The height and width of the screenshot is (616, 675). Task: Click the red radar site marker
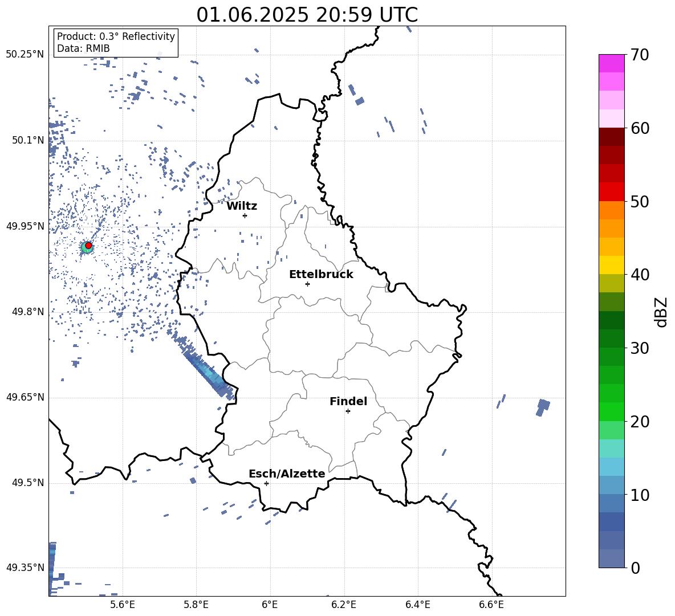[88, 246]
